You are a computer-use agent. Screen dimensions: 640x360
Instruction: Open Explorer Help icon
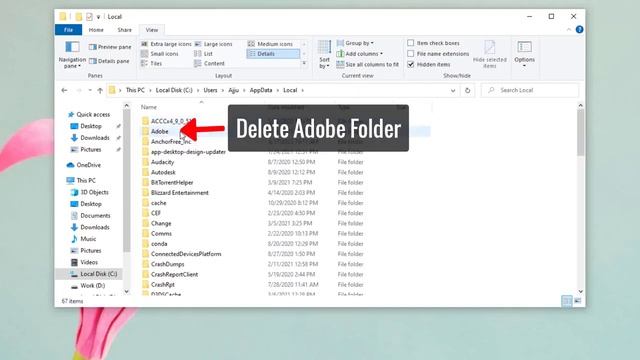(579, 30)
